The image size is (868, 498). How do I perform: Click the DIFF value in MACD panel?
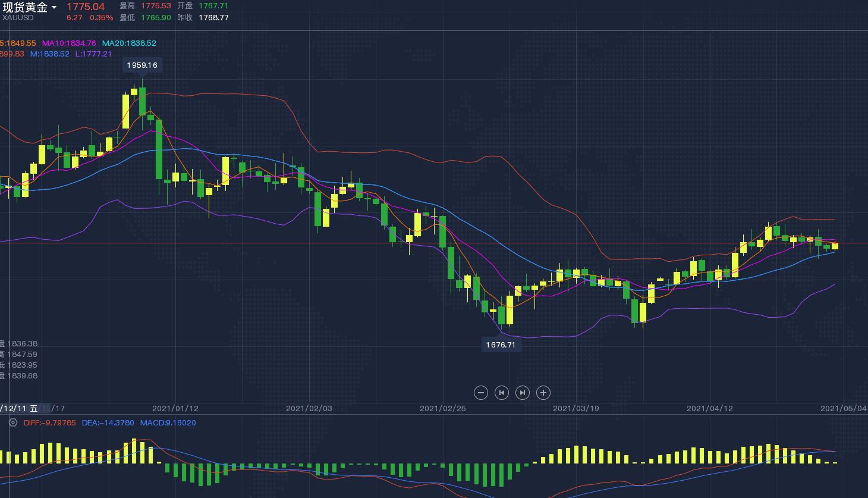49,423
